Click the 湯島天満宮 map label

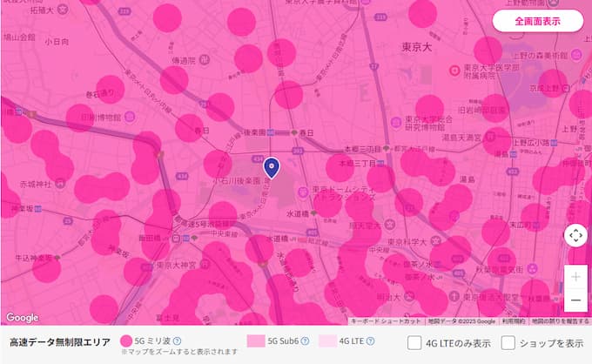[461, 138]
